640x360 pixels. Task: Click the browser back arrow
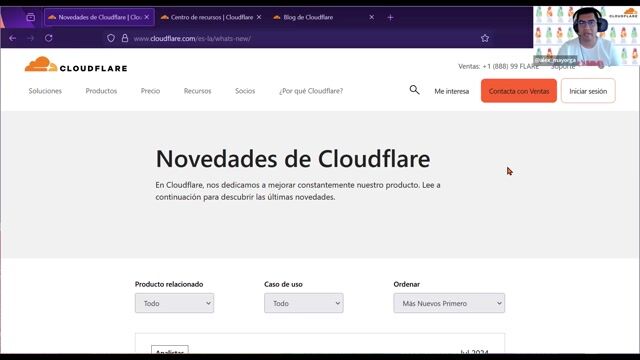(x=13, y=38)
